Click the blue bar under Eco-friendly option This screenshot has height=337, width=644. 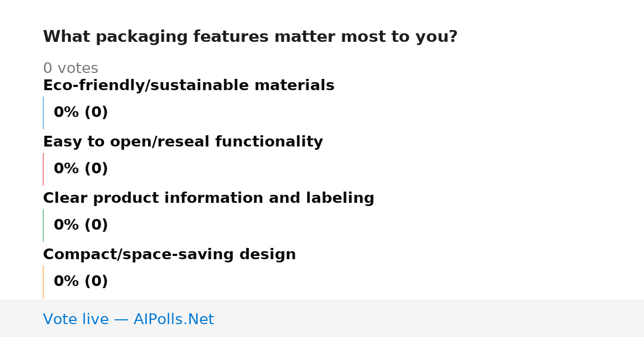[43, 113]
